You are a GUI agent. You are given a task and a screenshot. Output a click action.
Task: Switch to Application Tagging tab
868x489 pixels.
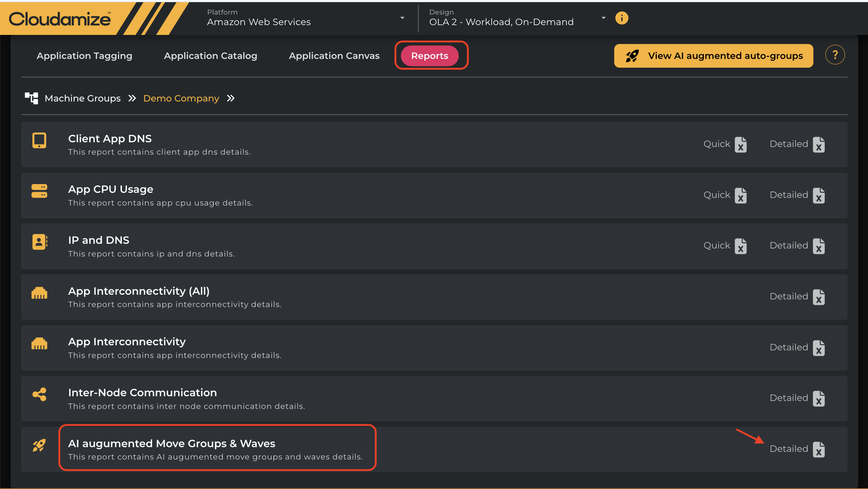point(84,56)
